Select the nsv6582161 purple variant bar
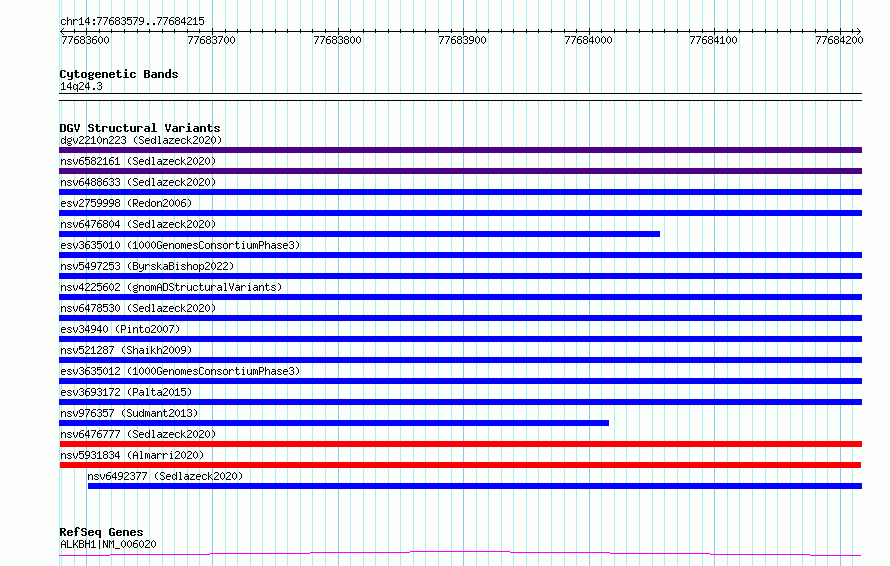The height and width of the screenshot is (566, 890). 460,171
